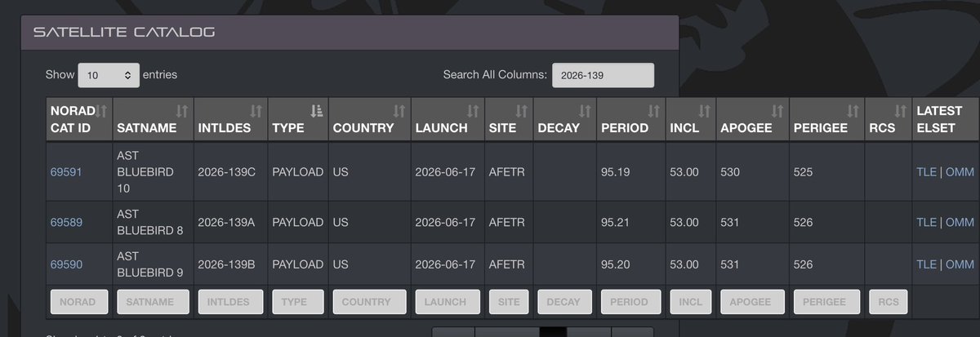This screenshot has width=980, height=337.
Task: Click the PERIGEE column filter box
Action: [826, 302]
